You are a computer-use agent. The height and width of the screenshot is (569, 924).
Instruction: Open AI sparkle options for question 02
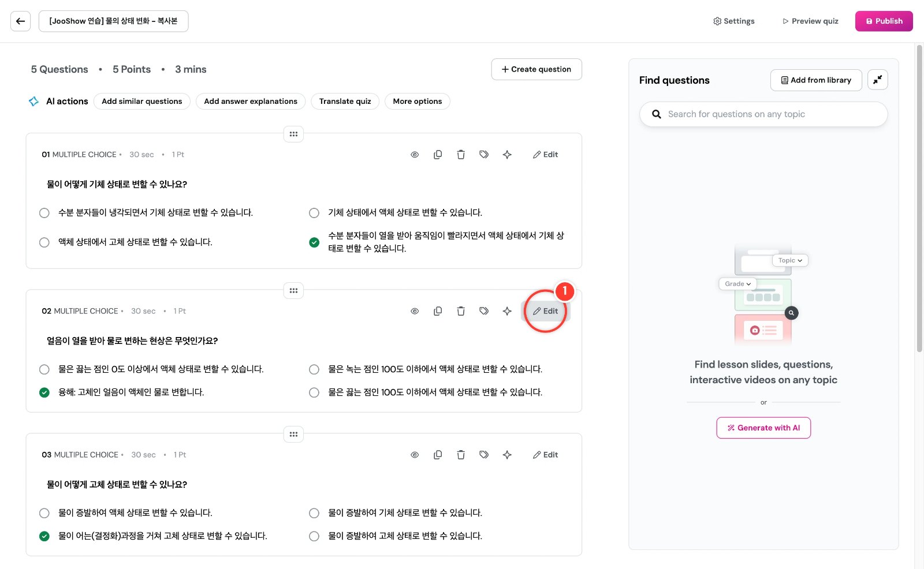[x=507, y=311]
